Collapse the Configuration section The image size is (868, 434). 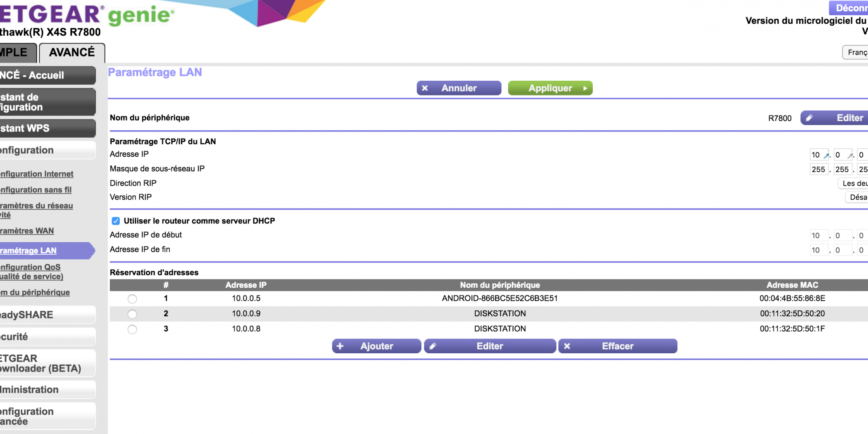coord(47,150)
